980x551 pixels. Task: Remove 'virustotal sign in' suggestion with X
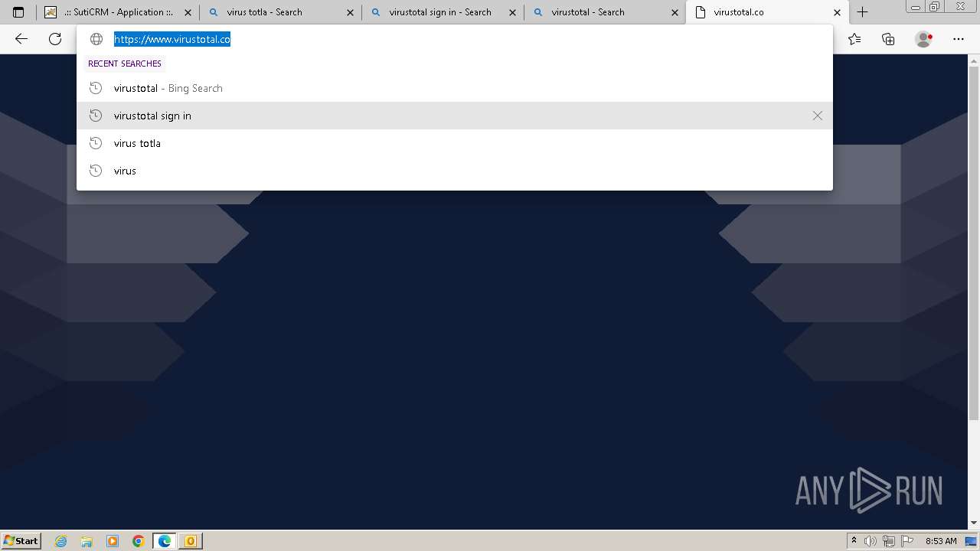(818, 116)
